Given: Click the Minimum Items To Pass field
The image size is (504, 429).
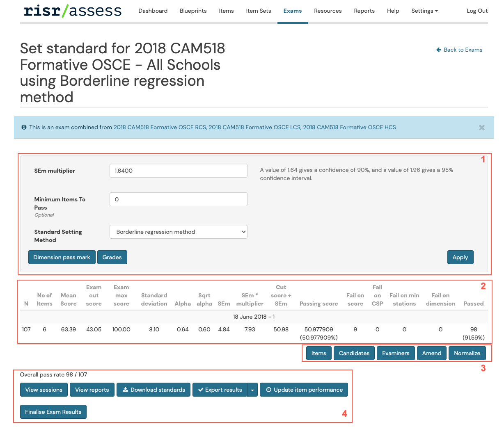Looking at the screenshot, I should pos(178,199).
